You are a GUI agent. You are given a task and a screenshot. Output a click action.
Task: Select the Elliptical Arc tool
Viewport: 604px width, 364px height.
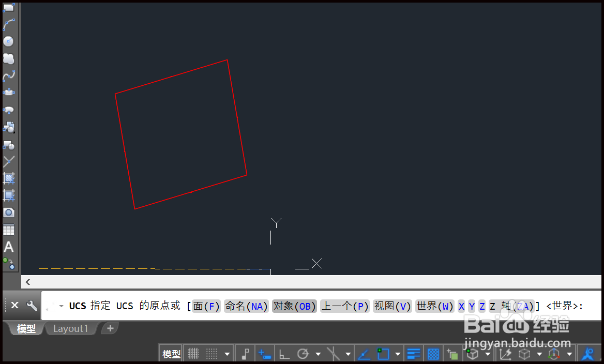[8, 110]
